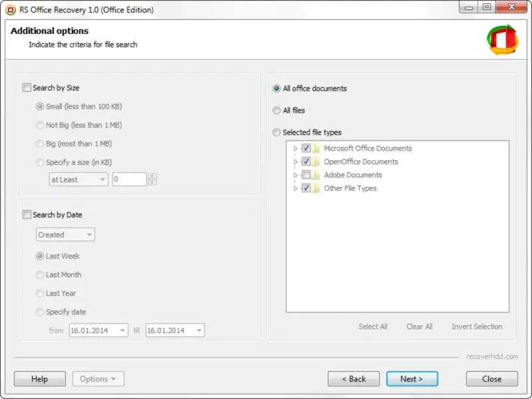Uncheck Other File Types checkbox
The image size is (532, 399).
[x=306, y=188]
